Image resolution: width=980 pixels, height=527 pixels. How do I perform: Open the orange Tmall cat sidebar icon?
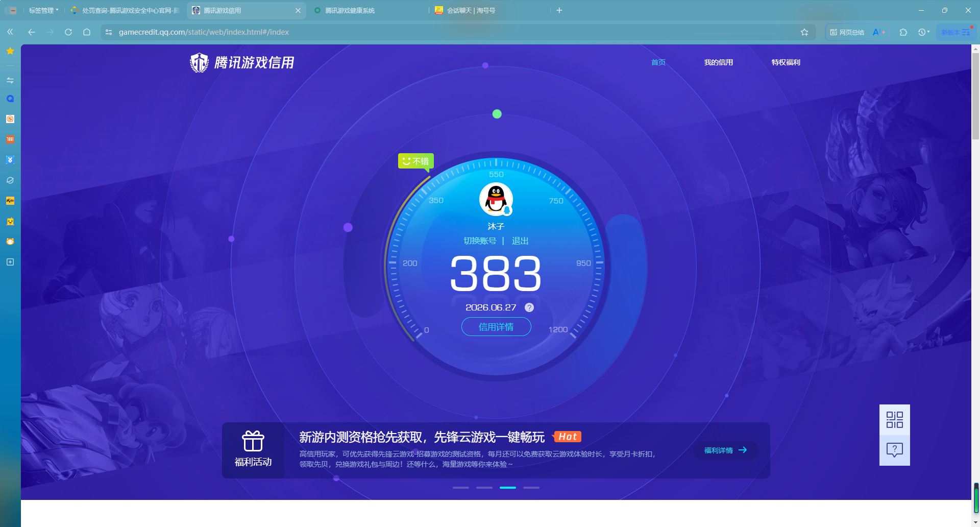tap(10, 242)
